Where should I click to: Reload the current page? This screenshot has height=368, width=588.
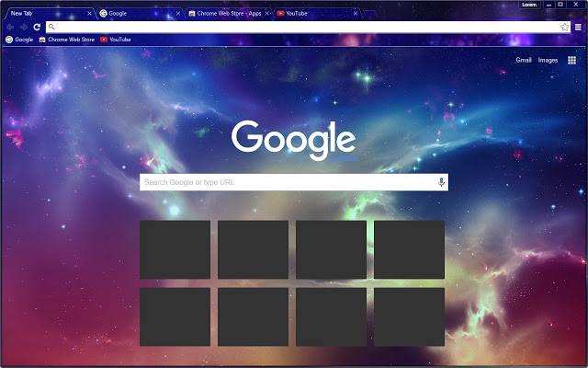tap(37, 27)
